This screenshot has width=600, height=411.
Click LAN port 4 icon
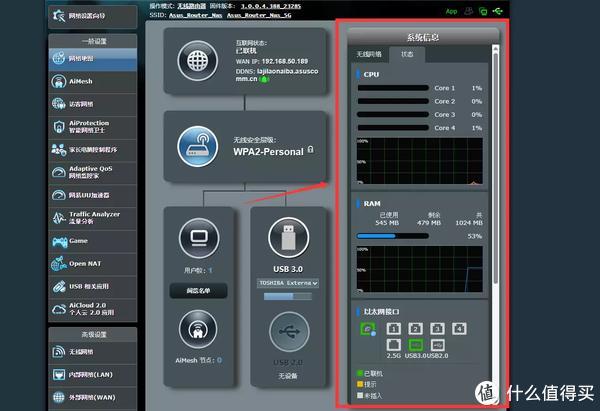click(459, 328)
